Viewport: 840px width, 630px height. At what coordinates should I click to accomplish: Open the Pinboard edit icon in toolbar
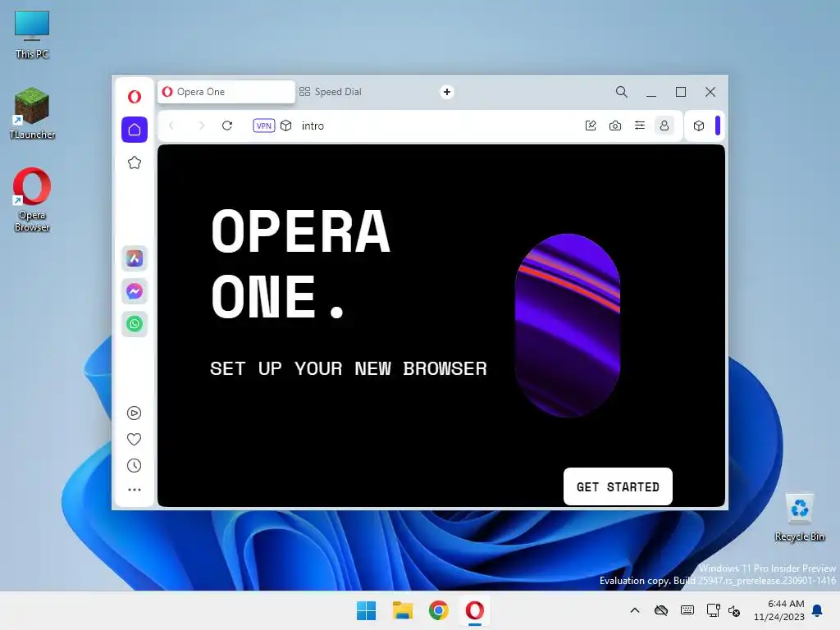pyautogui.click(x=591, y=126)
